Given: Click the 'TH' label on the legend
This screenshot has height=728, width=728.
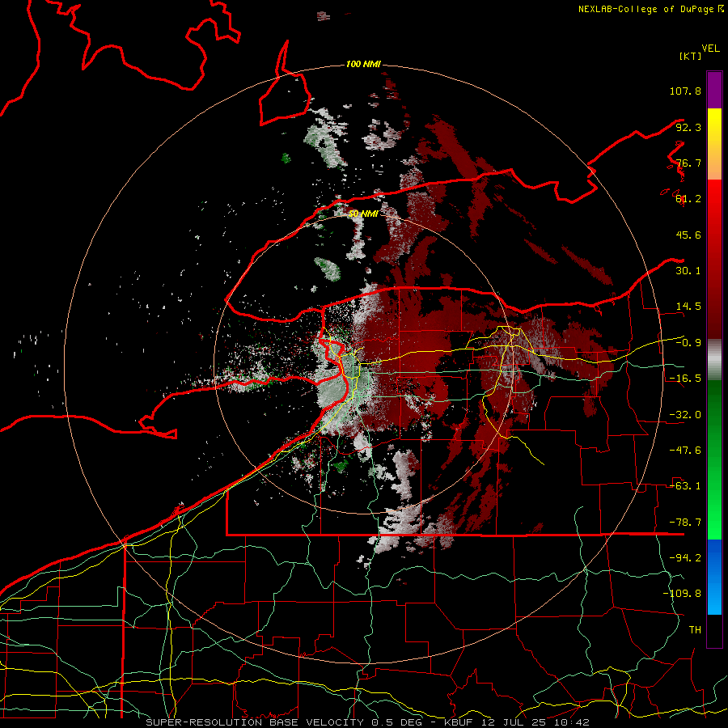Looking at the screenshot, I should (x=695, y=630).
